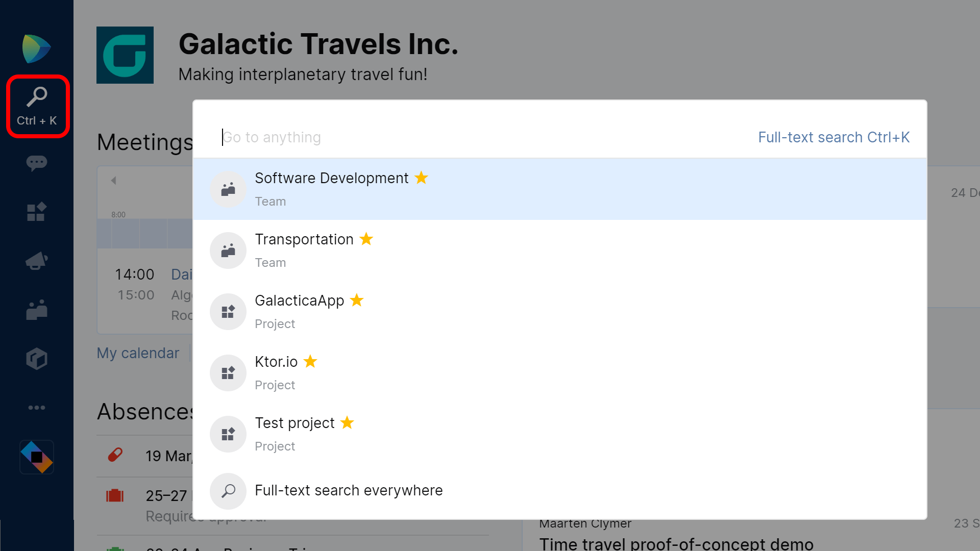980x551 pixels.
Task: Select the Software Development team result
Action: 560,189
